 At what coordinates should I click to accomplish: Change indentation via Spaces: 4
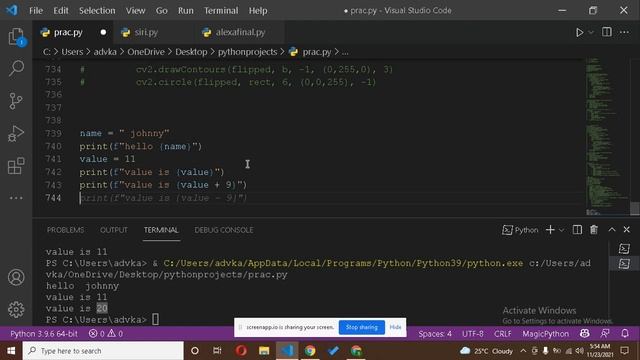(435, 334)
